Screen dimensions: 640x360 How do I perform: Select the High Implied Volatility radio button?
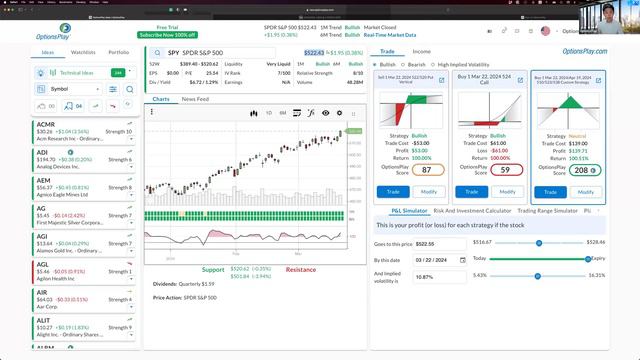[x=433, y=64]
